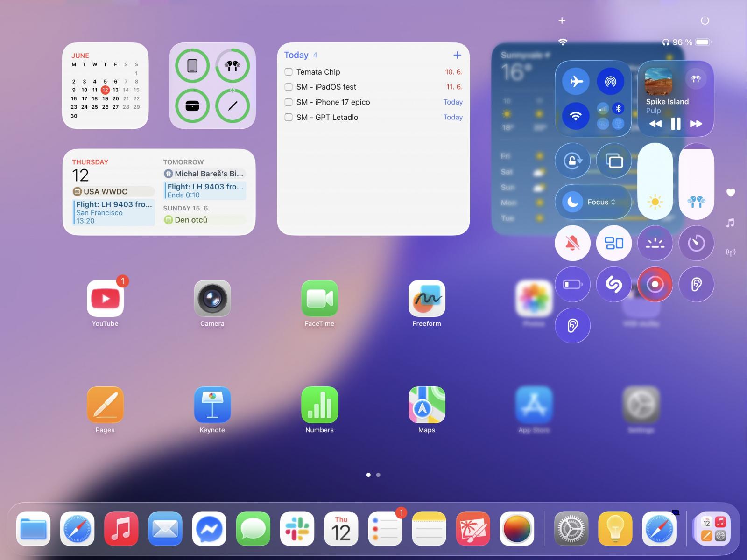Open AirPlay audio output picker

(696, 79)
